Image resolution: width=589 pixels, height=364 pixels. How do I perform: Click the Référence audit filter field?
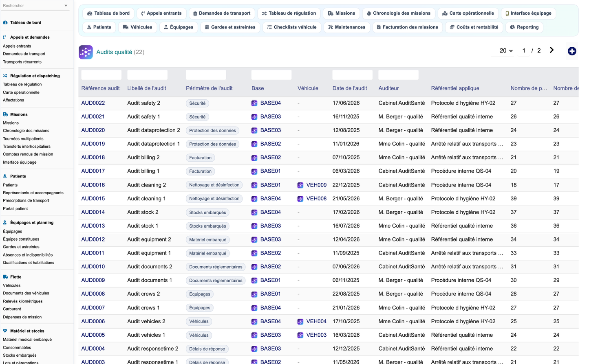click(101, 75)
